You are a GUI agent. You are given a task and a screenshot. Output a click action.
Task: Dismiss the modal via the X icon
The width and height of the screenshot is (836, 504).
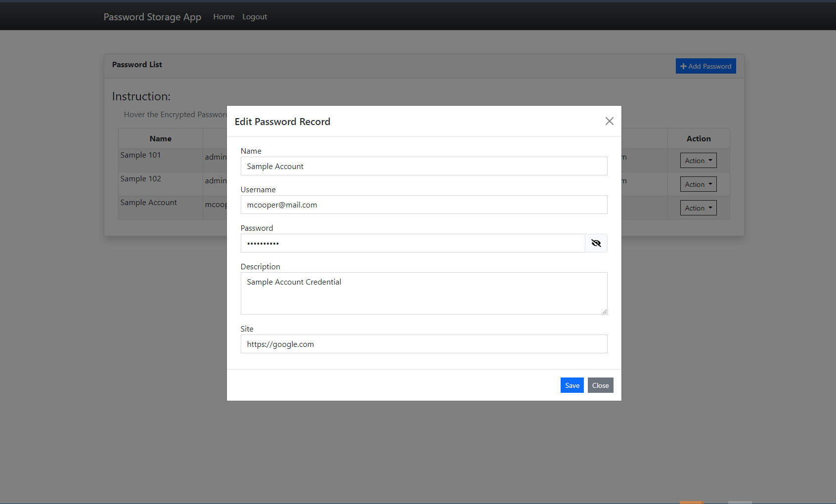[610, 121]
